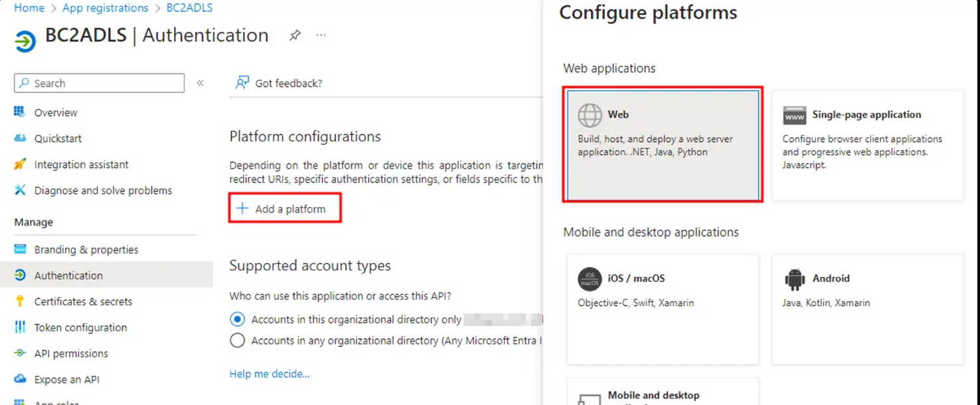Open Overview in the sidebar
This screenshot has width=980, height=405.
coord(56,112)
